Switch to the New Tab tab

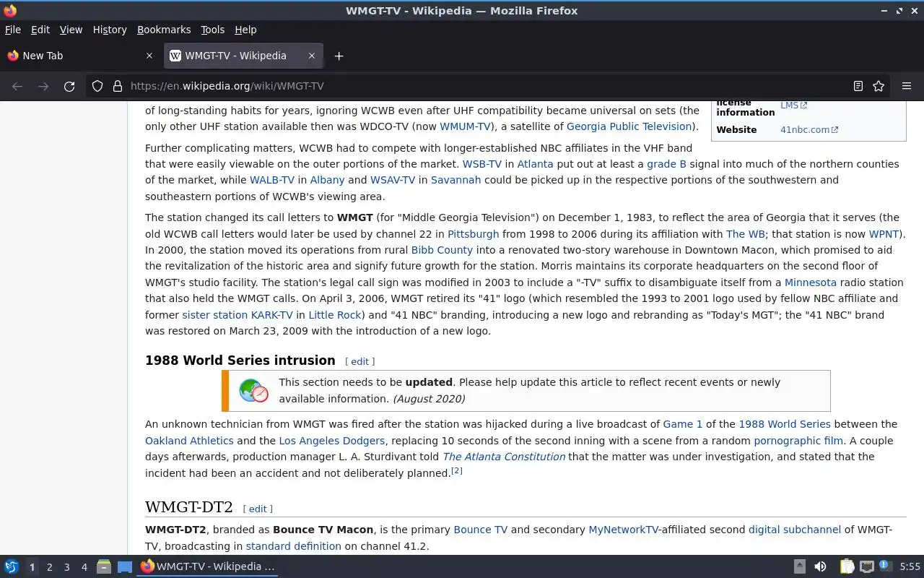(x=79, y=56)
